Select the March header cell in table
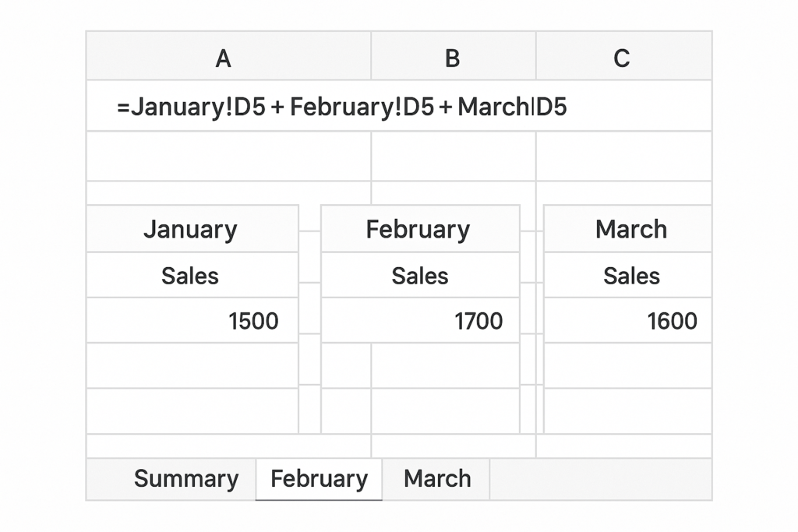The height and width of the screenshot is (532, 798). [x=630, y=229]
